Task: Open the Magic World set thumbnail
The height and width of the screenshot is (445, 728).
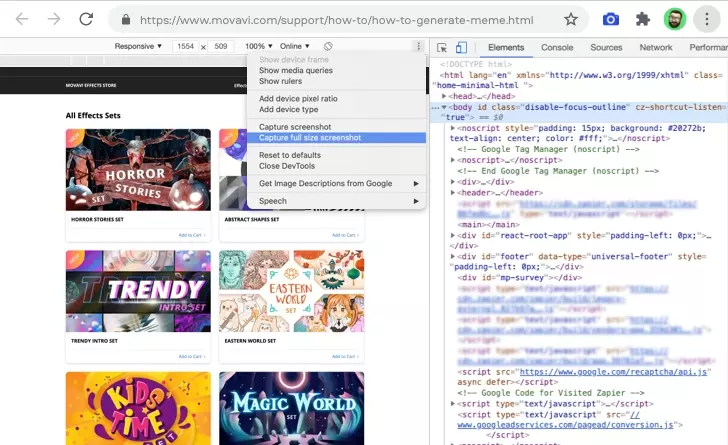Action: (292, 408)
